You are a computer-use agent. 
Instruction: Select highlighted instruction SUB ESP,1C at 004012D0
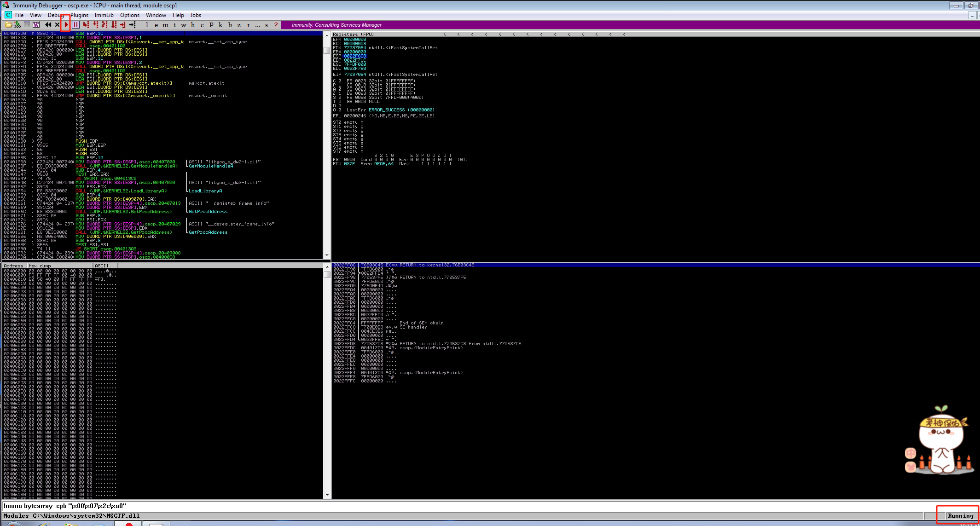tap(163, 34)
